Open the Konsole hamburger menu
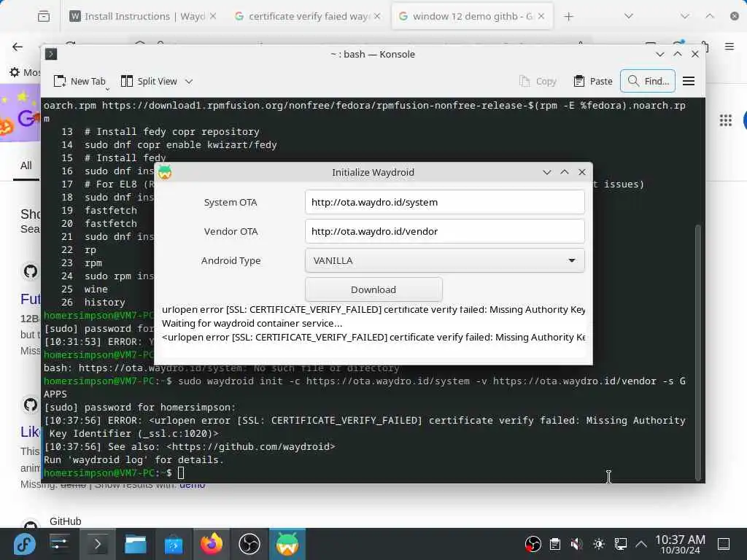747x560 pixels. (x=689, y=82)
